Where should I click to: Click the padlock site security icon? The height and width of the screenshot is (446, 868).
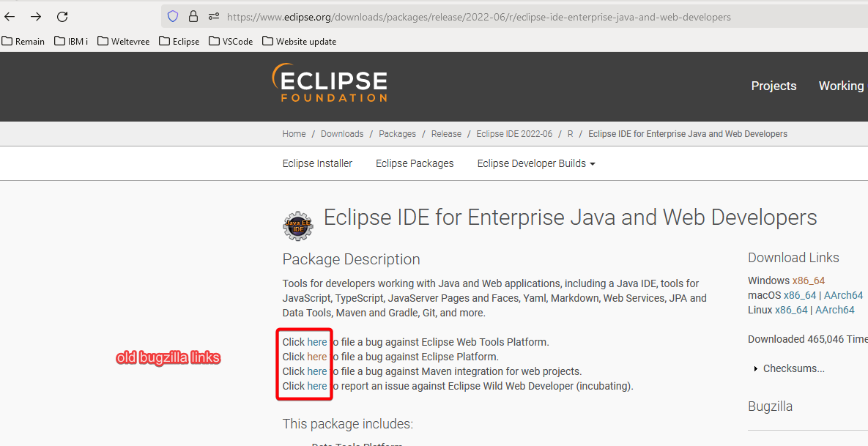coord(193,16)
